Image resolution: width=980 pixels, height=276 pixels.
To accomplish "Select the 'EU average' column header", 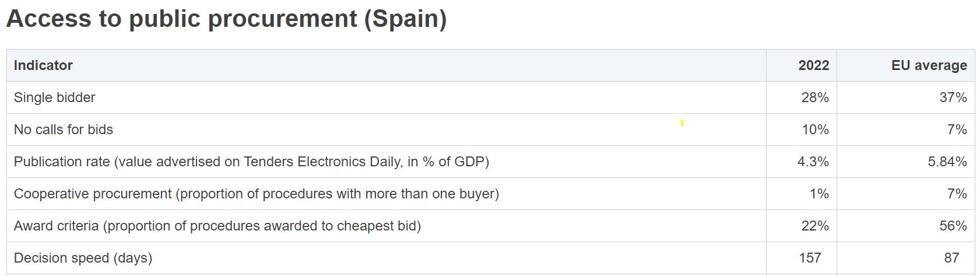I will [x=929, y=65].
